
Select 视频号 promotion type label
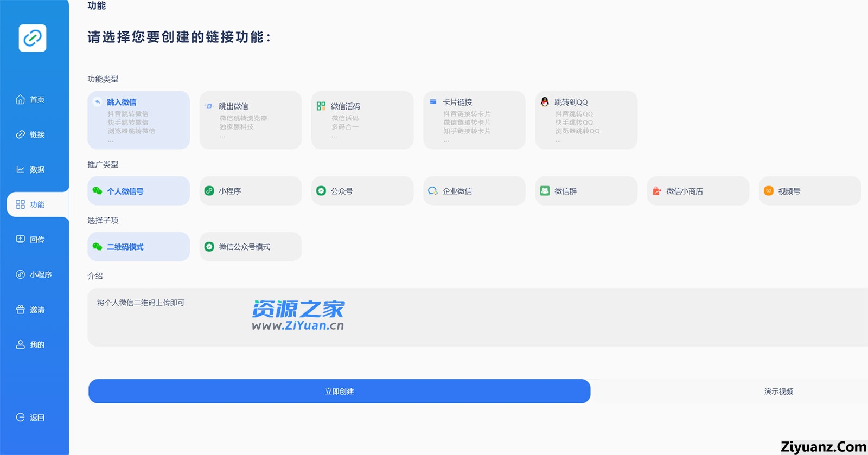pos(789,191)
